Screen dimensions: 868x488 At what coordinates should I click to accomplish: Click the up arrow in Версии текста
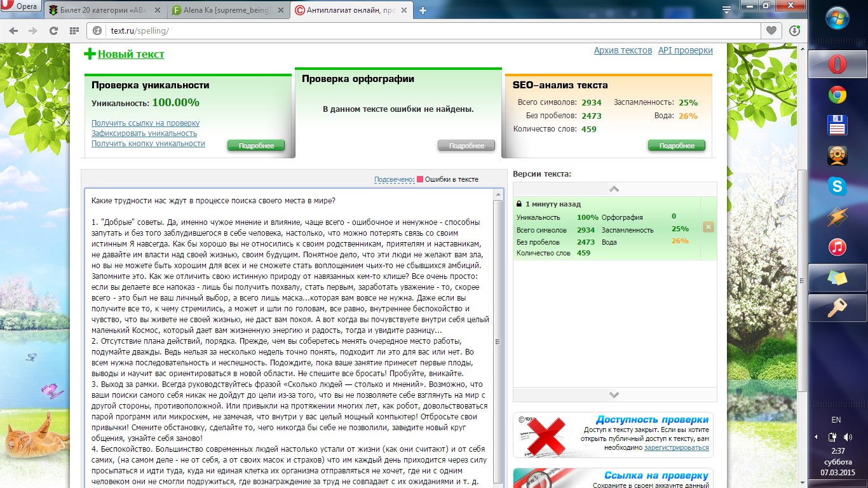point(614,189)
